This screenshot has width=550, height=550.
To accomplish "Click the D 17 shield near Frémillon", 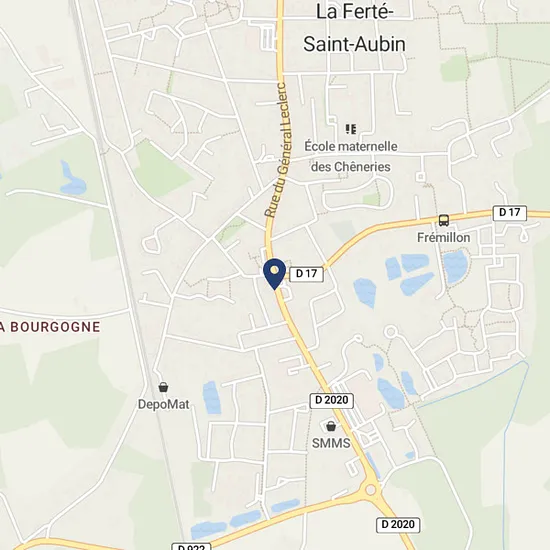I will [510, 213].
